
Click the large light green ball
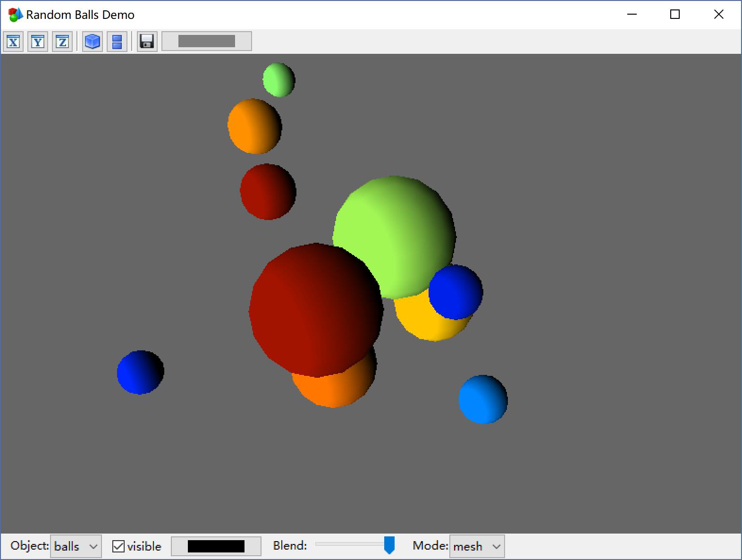pyautogui.click(x=394, y=227)
